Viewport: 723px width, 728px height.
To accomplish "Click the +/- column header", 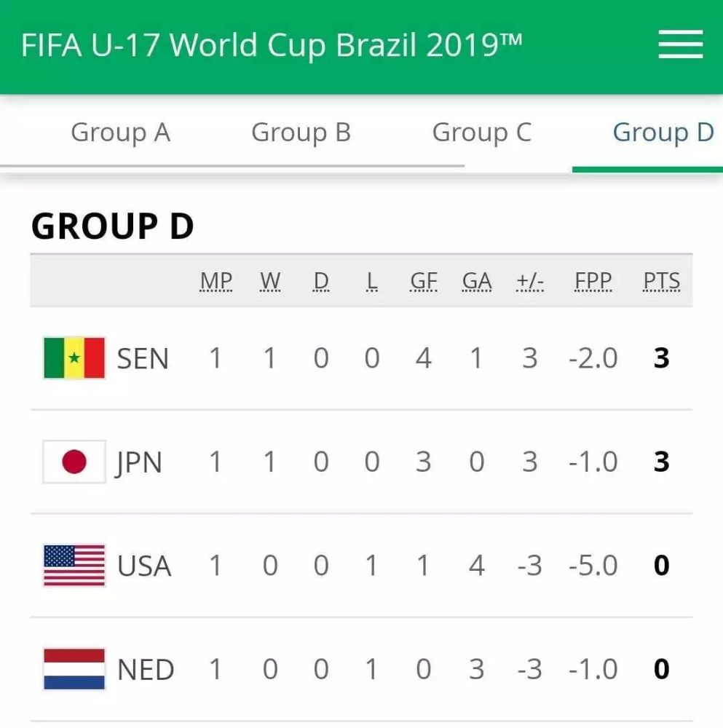I will tap(530, 281).
